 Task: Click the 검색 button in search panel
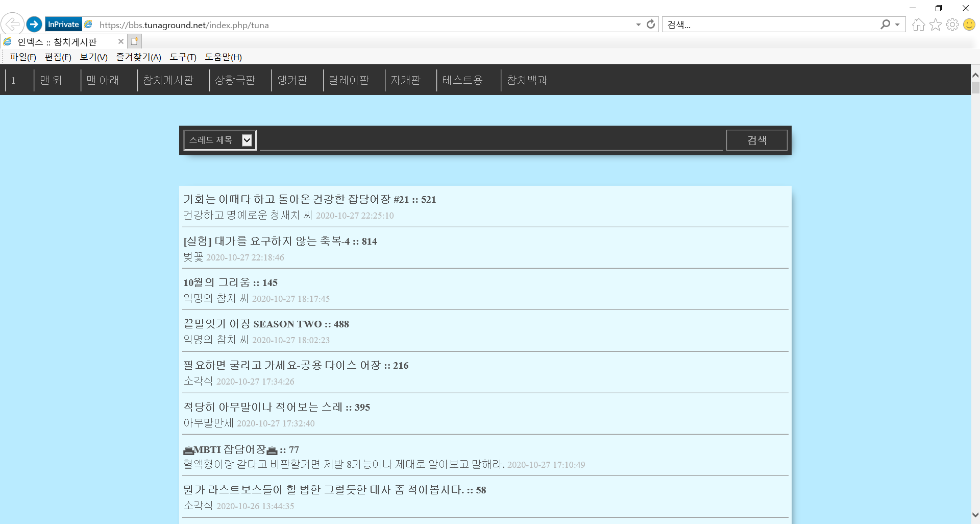pos(756,140)
